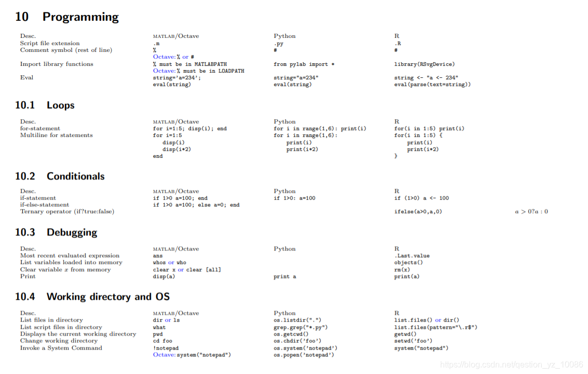Click 'Displays the current working directory' label
This screenshot has width=588, height=374.
pos(78,334)
